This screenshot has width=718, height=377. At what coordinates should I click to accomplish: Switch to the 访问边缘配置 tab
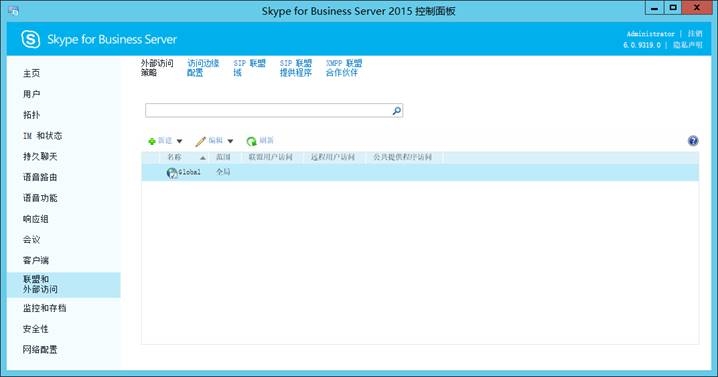point(203,68)
